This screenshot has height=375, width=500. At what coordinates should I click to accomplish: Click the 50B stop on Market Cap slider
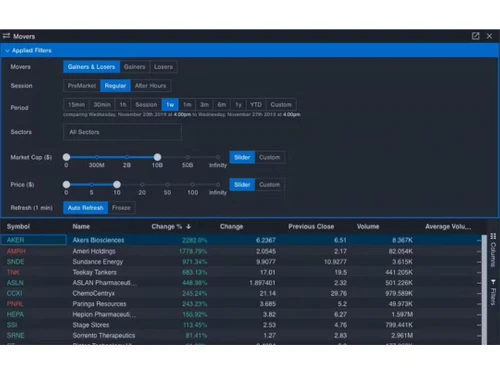coord(187,157)
